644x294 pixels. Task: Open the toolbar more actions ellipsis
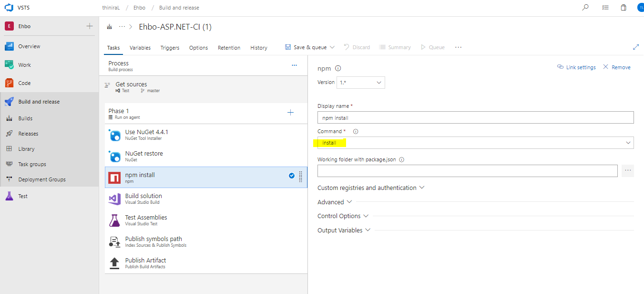(458, 47)
